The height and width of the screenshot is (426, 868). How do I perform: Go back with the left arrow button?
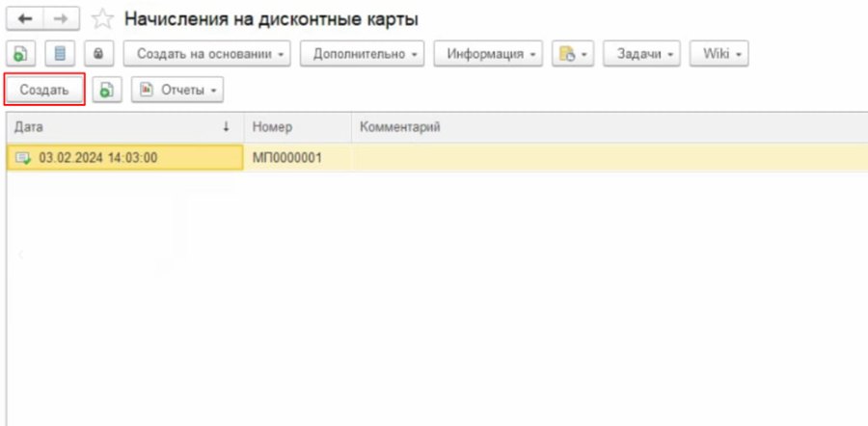tap(24, 19)
